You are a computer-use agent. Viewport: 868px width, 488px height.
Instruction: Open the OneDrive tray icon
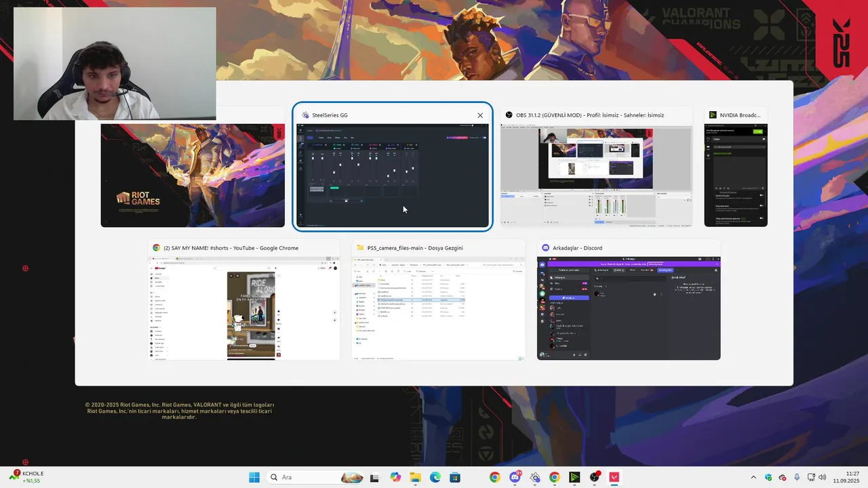pyautogui.click(x=783, y=477)
